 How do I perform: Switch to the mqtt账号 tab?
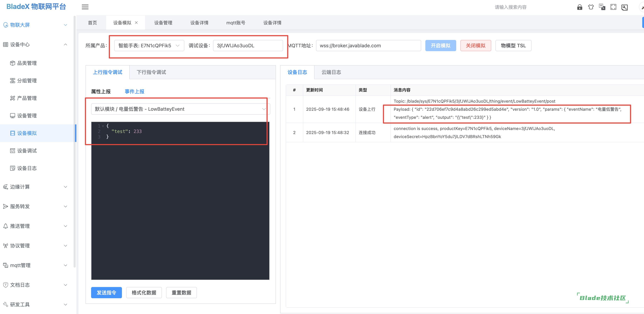pyautogui.click(x=235, y=23)
